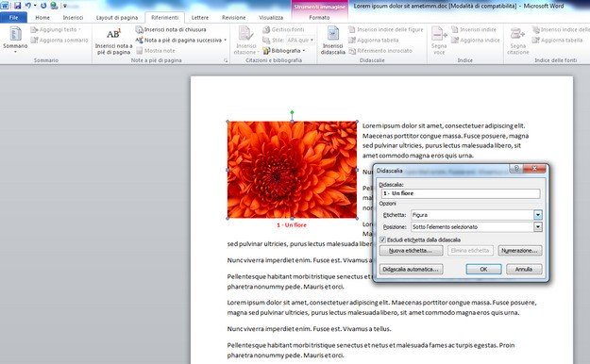Click the Didascalia caption text field
This screenshot has width=590, height=364.
pos(461,193)
